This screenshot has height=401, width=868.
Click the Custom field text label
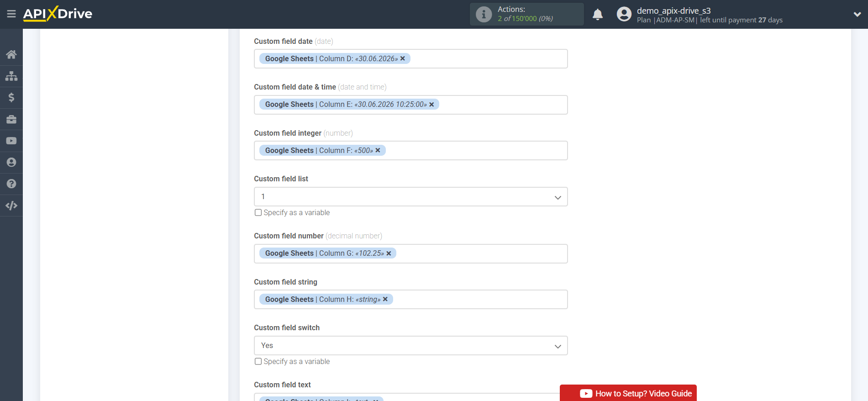(x=282, y=385)
